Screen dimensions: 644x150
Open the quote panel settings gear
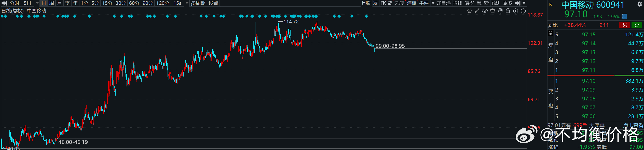639,4
